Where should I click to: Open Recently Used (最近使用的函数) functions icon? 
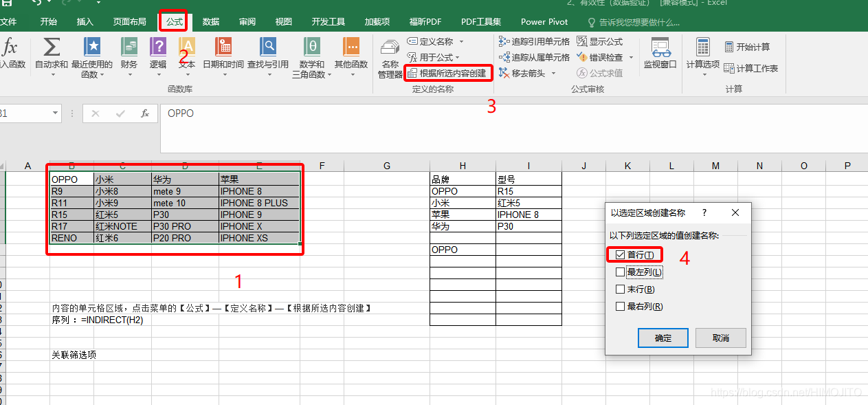pos(92,47)
